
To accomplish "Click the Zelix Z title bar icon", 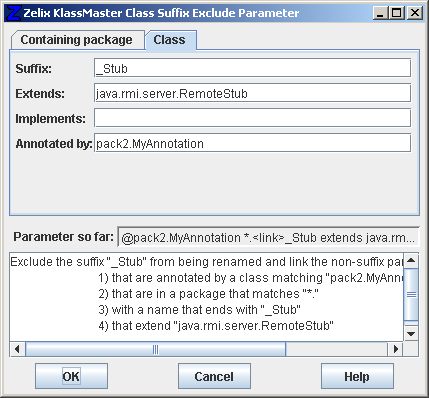I will click(14, 13).
